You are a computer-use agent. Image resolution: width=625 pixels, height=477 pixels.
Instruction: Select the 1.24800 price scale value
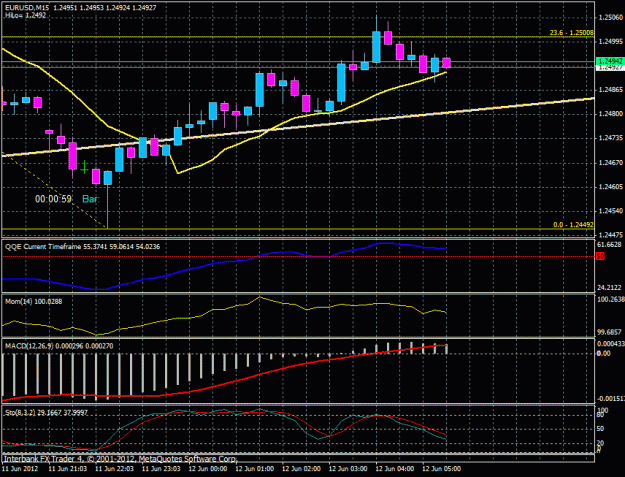pos(611,114)
